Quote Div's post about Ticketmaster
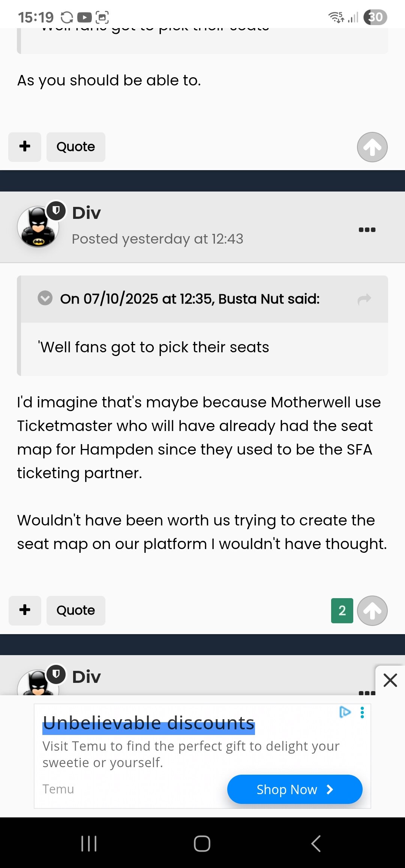Screen dimensions: 405x868 pyautogui.click(x=76, y=610)
